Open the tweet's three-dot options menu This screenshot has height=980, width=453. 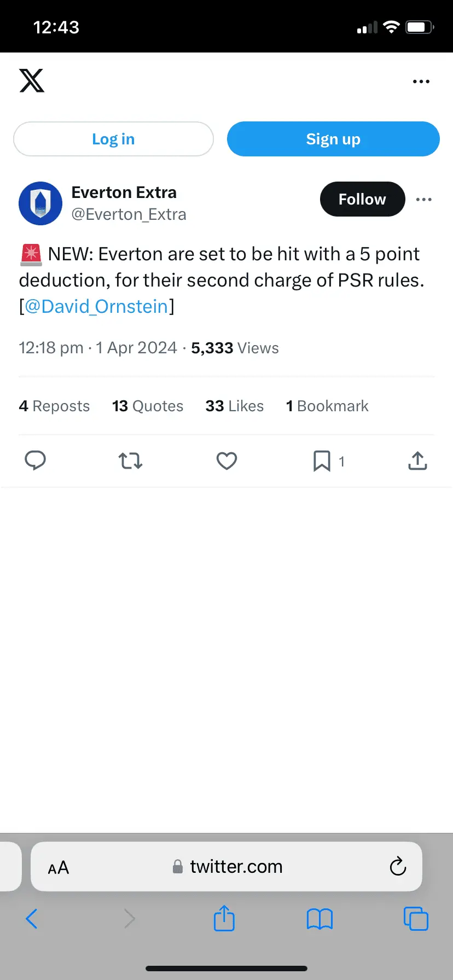(x=424, y=200)
